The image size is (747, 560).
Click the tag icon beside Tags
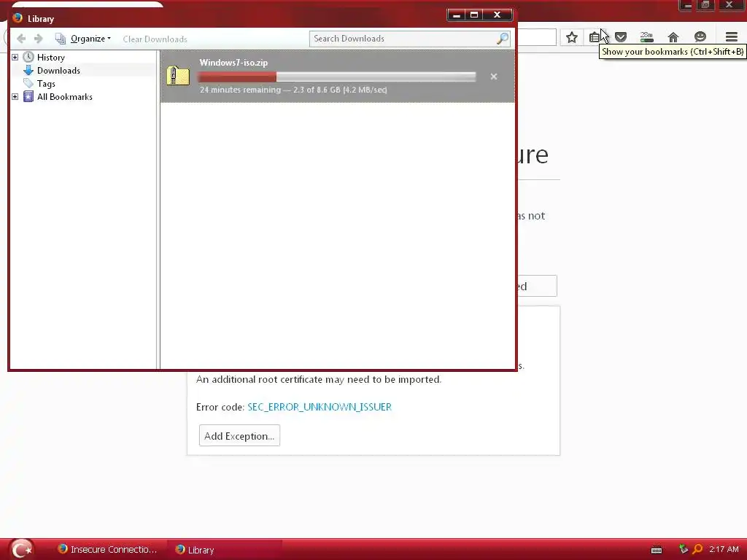[28, 83]
